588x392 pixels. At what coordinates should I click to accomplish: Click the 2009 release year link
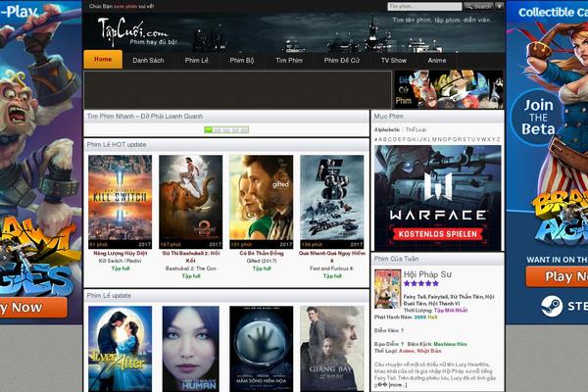[x=420, y=317]
